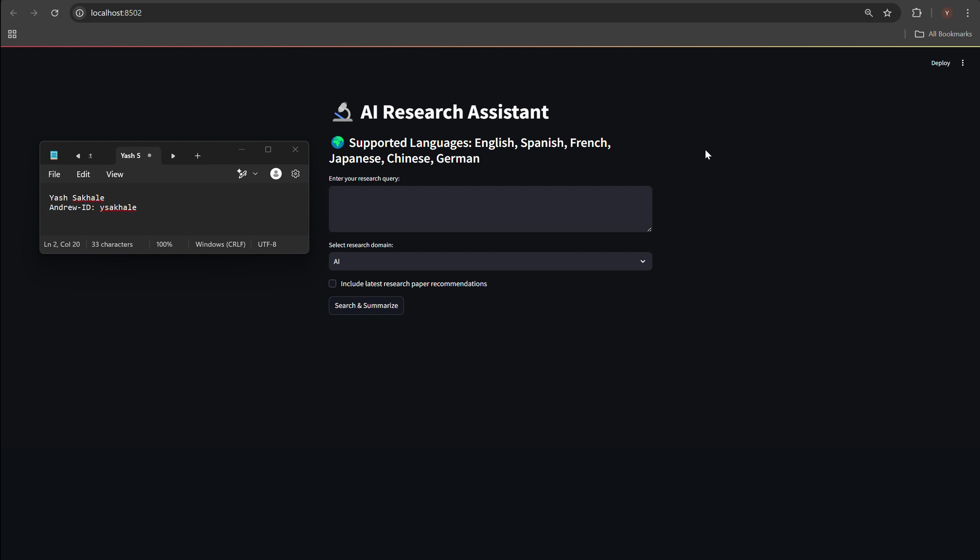Expand dropdown arrow next to Notepad pen icon

(255, 174)
